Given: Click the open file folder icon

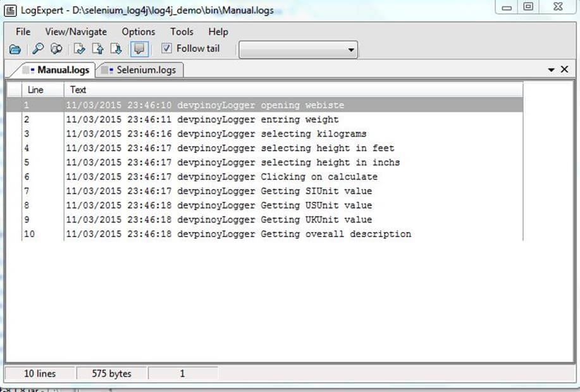Looking at the screenshot, I should click(15, 49).
